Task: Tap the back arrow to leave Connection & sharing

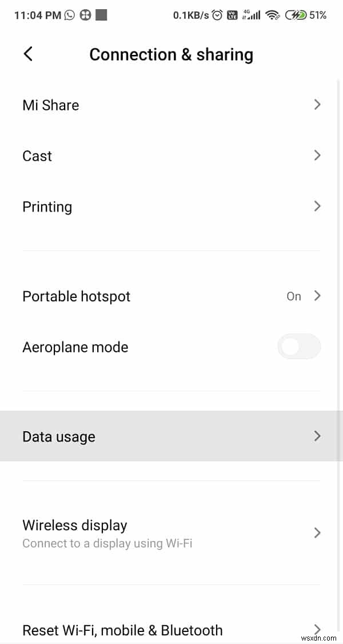Action: [x=27, y=53]
